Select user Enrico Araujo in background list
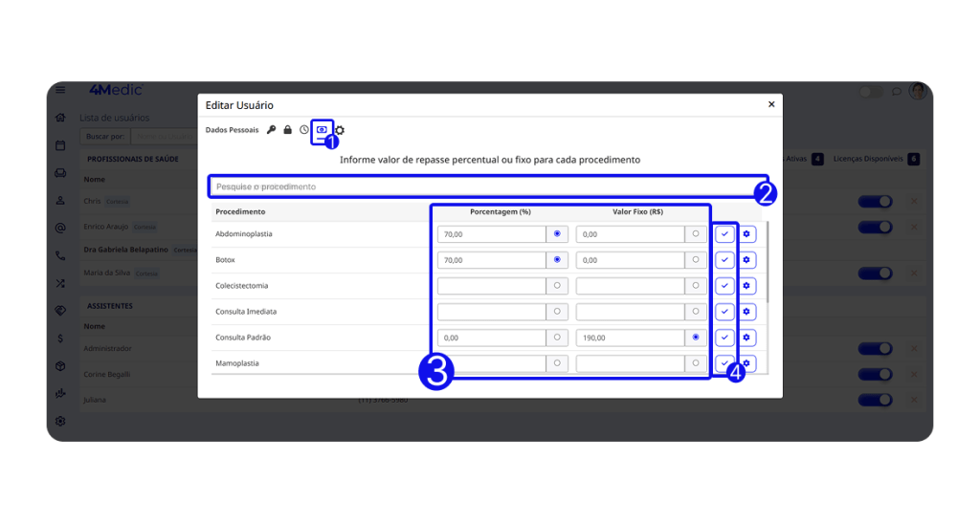The width and height of the screenshot is (980, 524). click(105, 227)
